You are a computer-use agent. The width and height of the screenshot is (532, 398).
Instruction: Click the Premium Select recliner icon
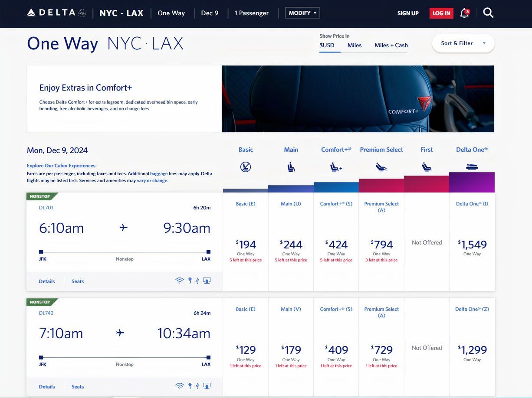point(381,167)
